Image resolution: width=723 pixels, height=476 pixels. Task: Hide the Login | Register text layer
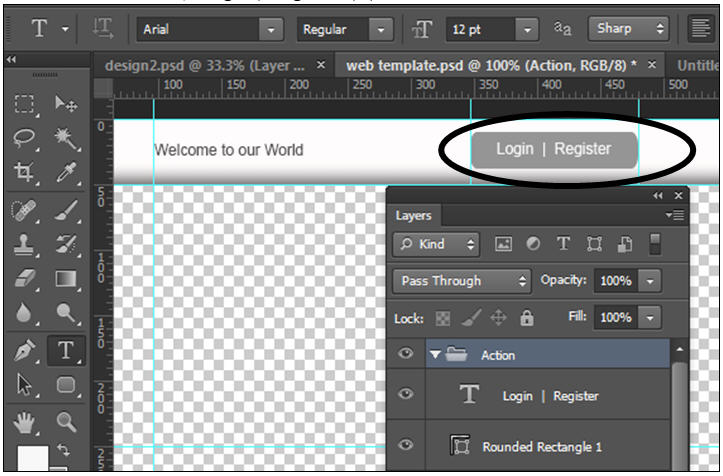coord(406,394)
